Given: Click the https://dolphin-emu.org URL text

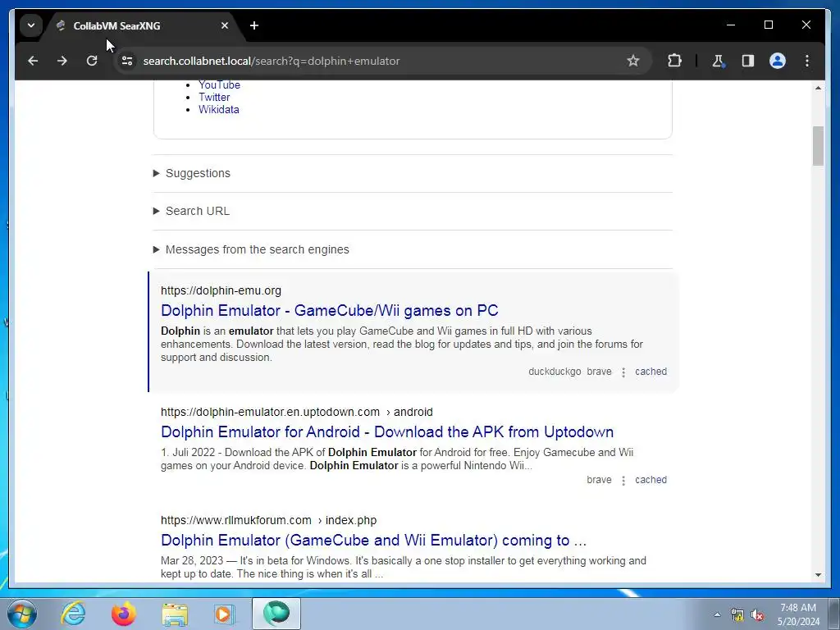Looking at the screenshot, I should pyautogui.click(x=221, y=290).
